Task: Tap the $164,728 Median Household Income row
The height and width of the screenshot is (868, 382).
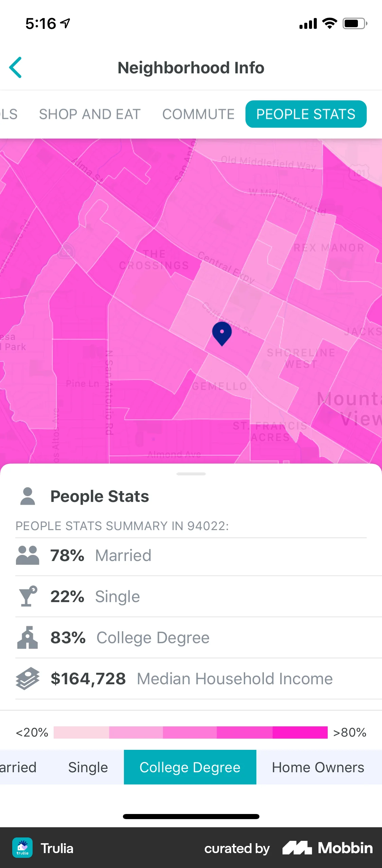Action: [191, 679]
